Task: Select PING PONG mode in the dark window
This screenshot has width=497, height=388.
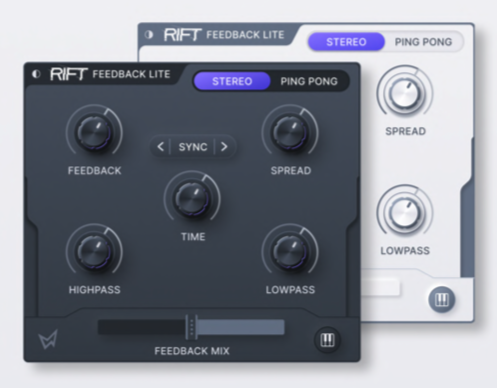Action: [309, 81]
